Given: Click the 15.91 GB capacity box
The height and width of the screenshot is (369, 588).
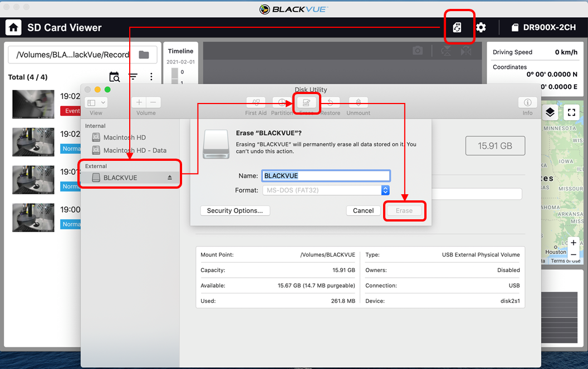Looking at the screenshot, I should [x=495, y=146].
